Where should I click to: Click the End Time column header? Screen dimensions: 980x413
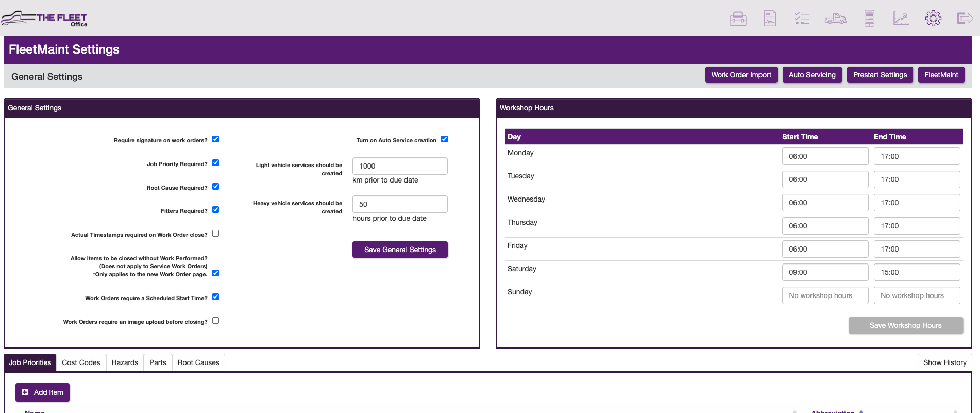click(x=890, y=137)
